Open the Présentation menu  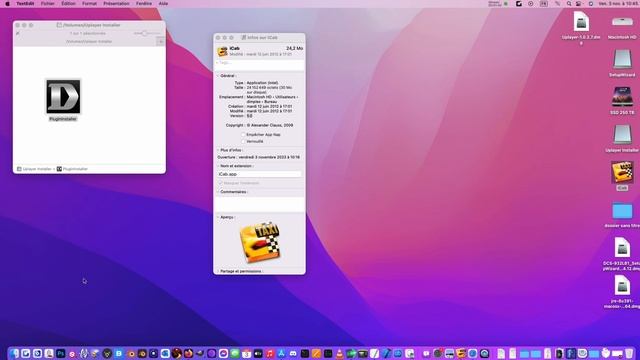(116, 4)
